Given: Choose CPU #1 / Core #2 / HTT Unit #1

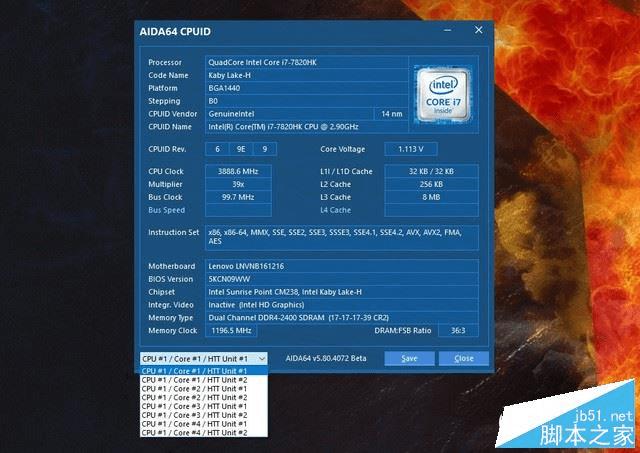Looking at the screenshot, I should 204,389.
